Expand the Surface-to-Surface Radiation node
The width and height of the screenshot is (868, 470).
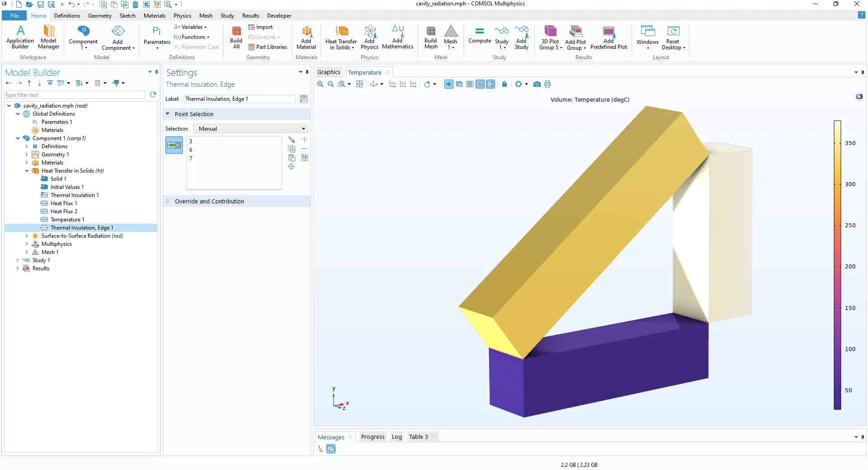click(27, 236)
